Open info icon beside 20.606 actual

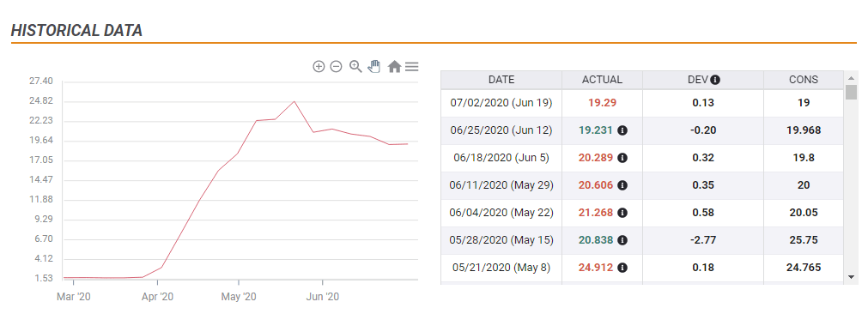click(x=622, y=185)
